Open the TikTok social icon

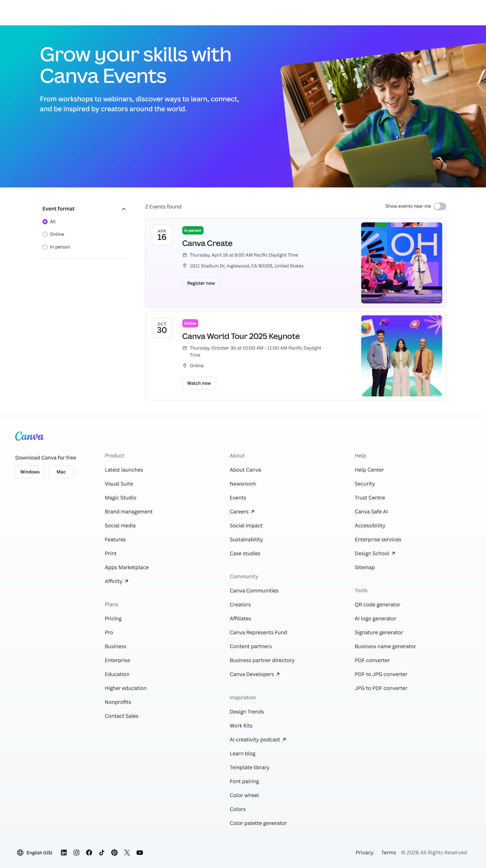[x=102, y=852]
